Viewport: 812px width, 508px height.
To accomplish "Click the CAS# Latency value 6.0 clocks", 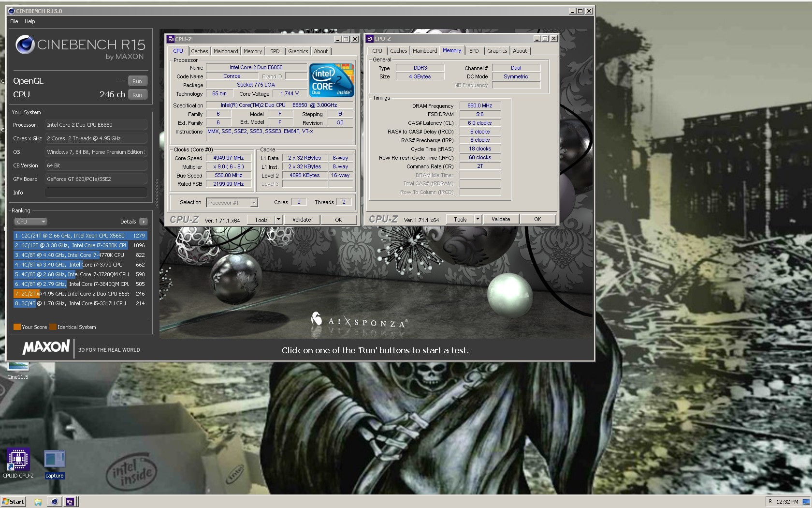I will [x=480, y=123].
